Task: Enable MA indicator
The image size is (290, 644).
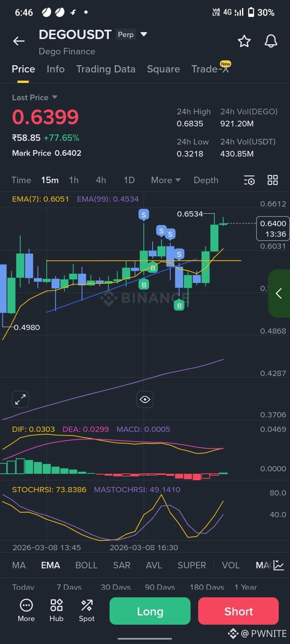Action: (x=19, y=565)
